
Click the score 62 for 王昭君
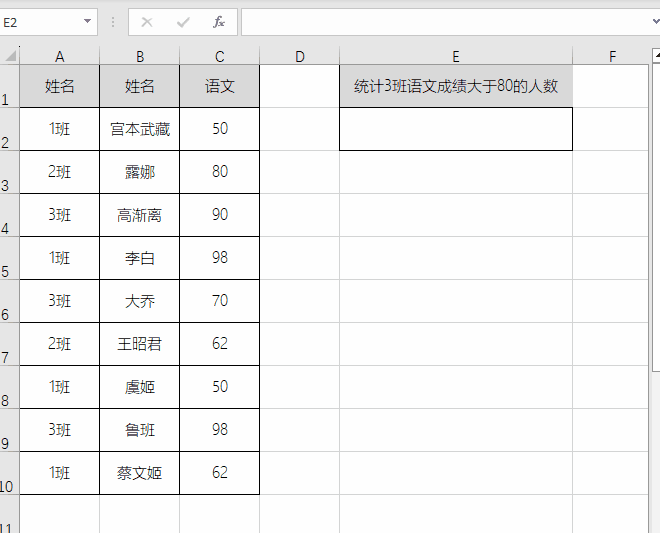pyautogui.click(x=219, y=344)
